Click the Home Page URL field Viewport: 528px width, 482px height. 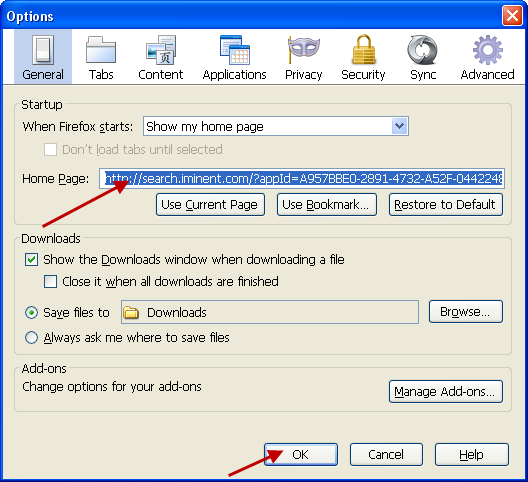(302, 179)
